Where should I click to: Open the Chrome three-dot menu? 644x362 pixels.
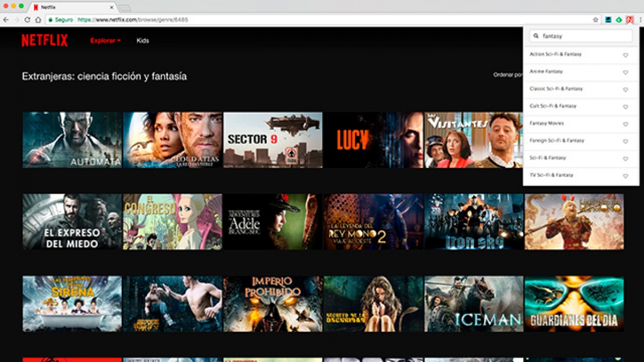coord(640,20)
